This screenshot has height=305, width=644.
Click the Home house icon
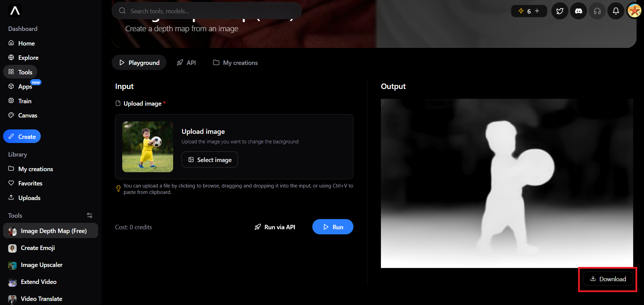tap(11, 43)
